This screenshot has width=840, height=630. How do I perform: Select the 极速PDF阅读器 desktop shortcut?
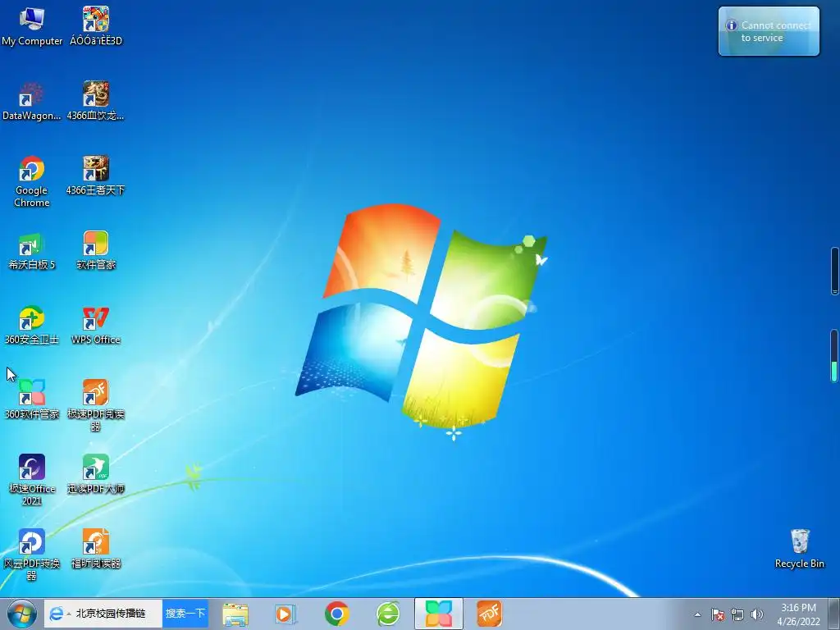click(96, 405)
